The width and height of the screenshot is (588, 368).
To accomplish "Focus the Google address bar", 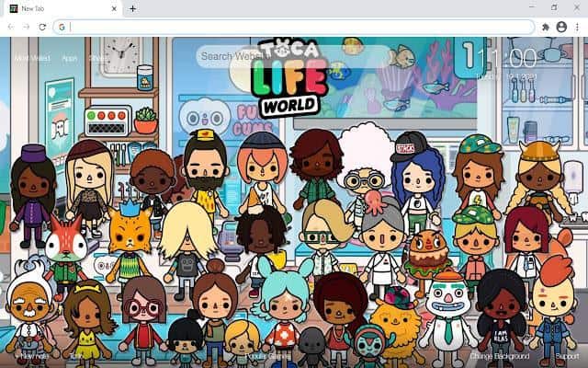I will coord(294,27).
